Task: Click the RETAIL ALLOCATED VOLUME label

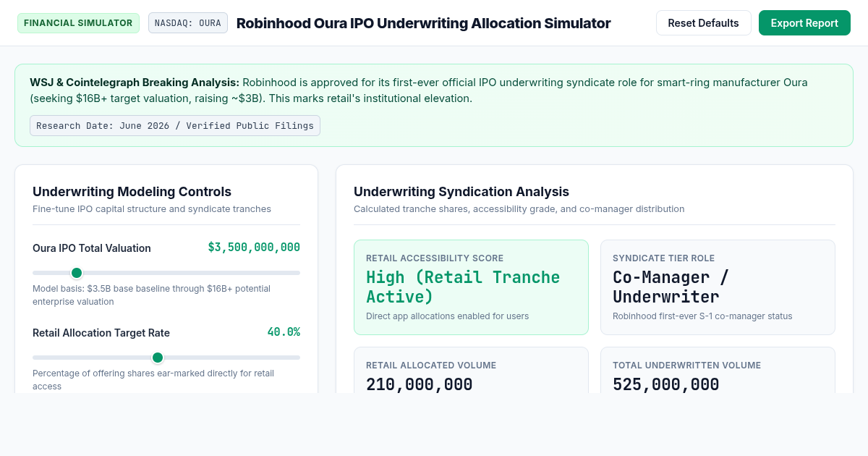Action: (x=431, y=366)
